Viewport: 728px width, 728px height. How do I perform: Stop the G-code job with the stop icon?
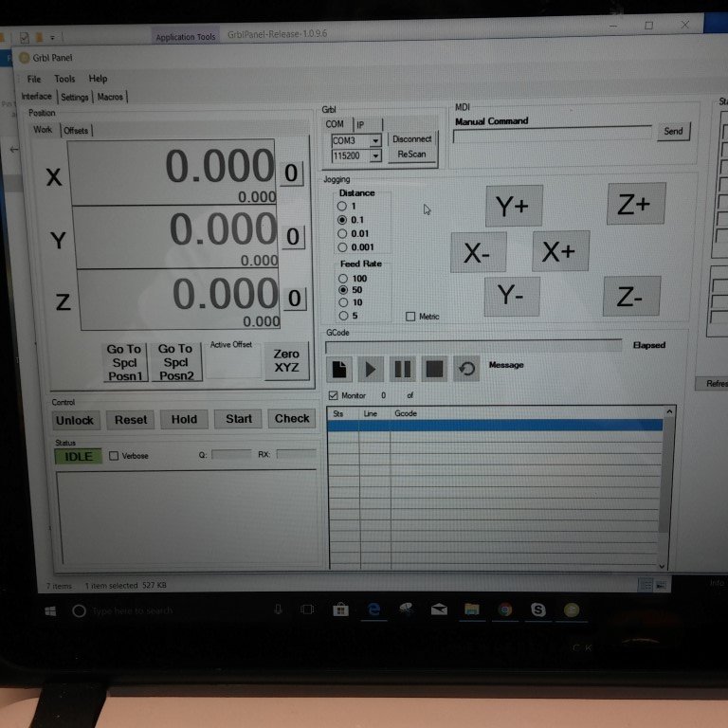point(433,369)
